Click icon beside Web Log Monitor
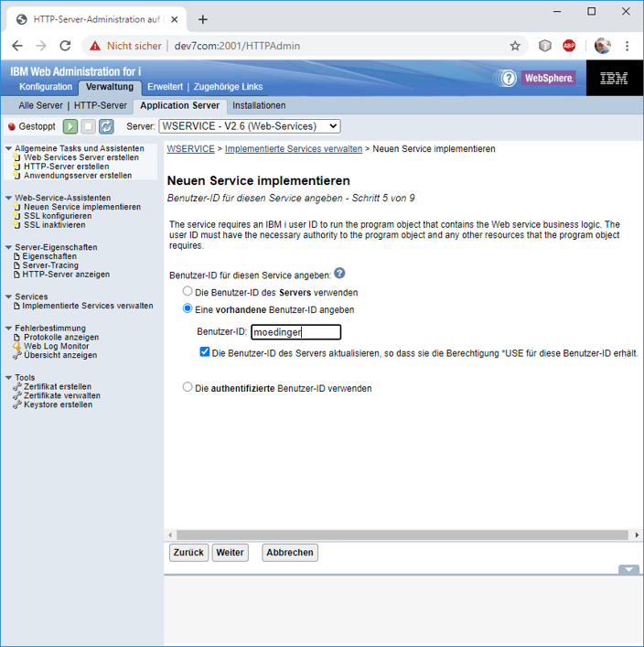 [16, 346]
